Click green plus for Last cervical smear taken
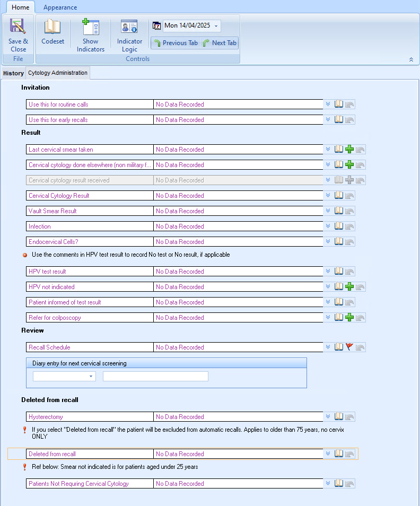Screen dimensions: 420x506 tap(349, 150)
